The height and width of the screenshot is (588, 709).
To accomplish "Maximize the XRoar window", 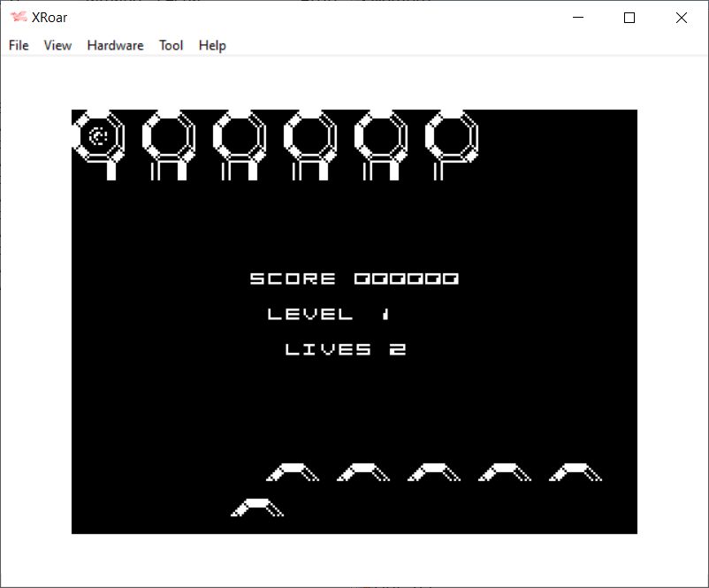I will [x=629, y=18].
